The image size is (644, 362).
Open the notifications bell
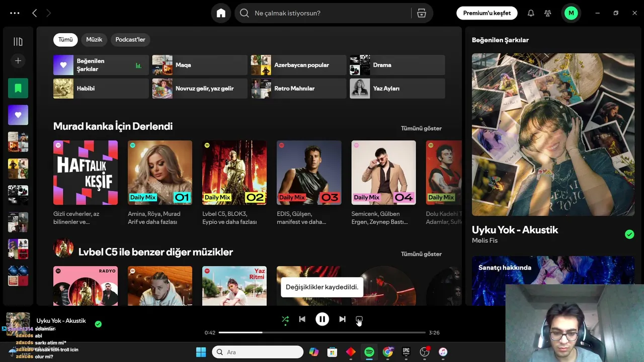tap(531, 13)
